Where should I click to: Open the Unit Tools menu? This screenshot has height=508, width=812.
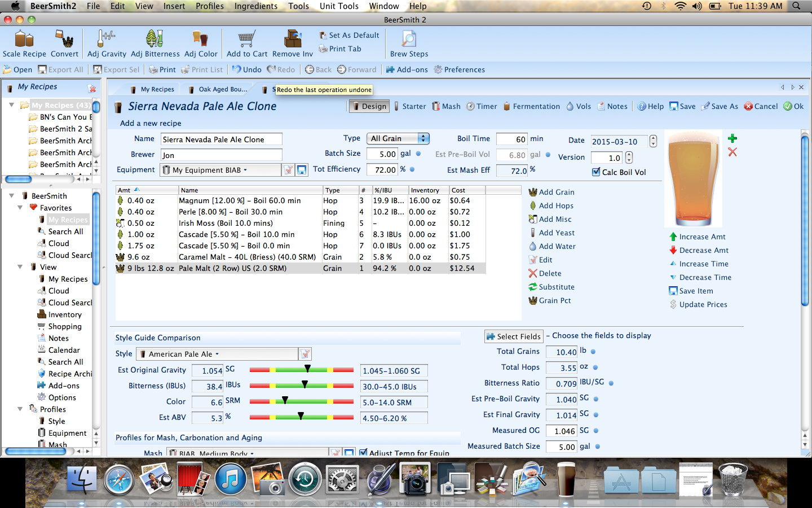[x=339, y=6]
